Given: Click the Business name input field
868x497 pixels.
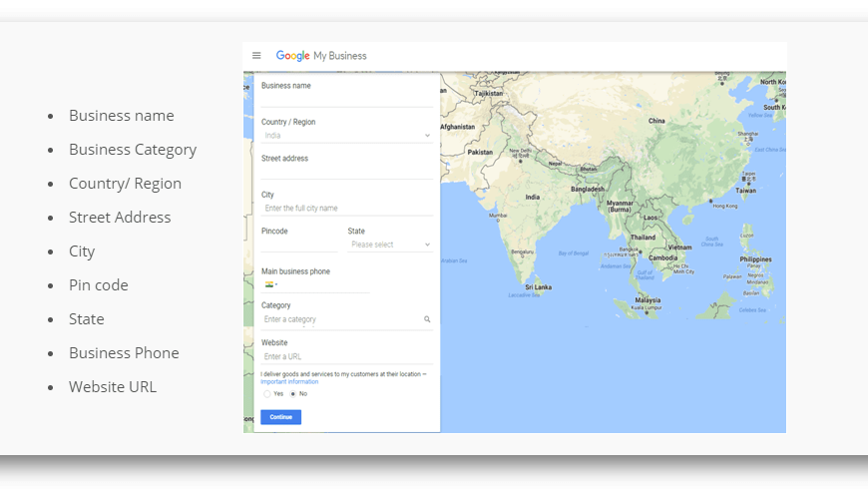Looking at the screenshot, I should [x=346, y=99].
